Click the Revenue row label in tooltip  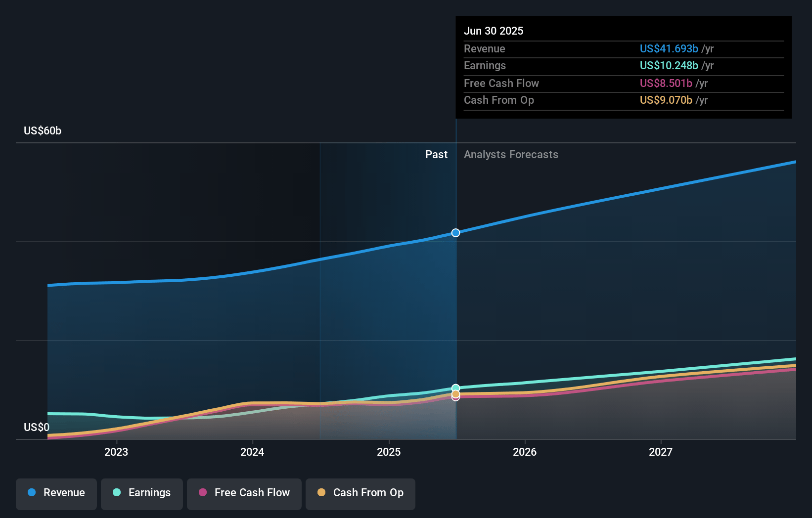coord(485,49)
